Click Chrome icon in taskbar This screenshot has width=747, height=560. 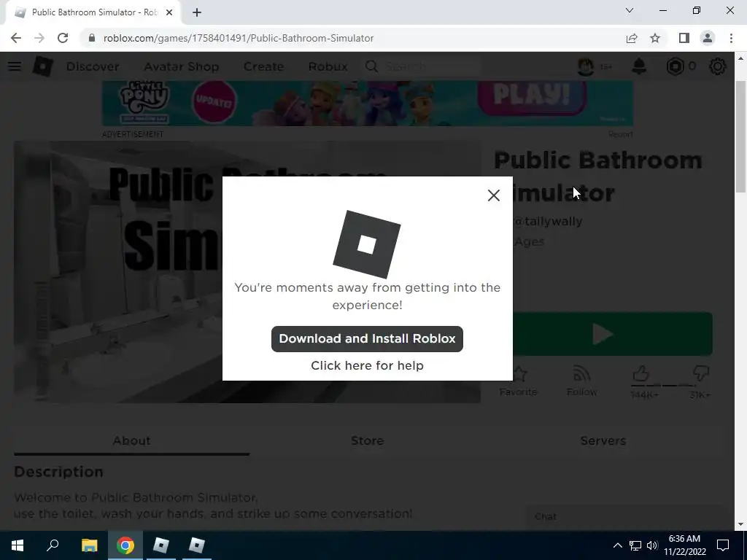[x=125, y=545]
